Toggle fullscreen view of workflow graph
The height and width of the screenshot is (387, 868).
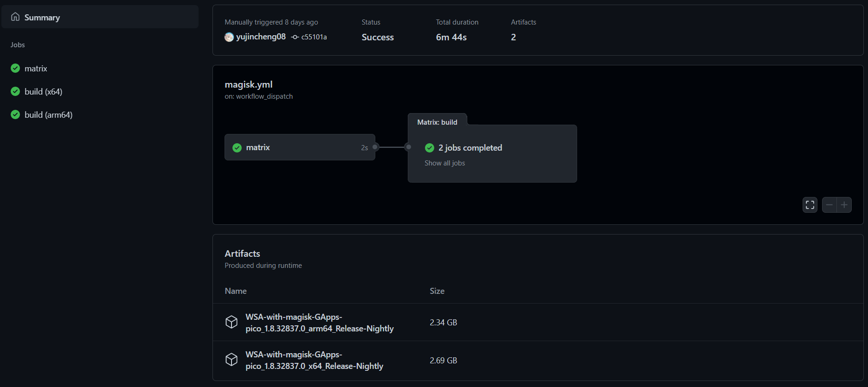(810, 205)
